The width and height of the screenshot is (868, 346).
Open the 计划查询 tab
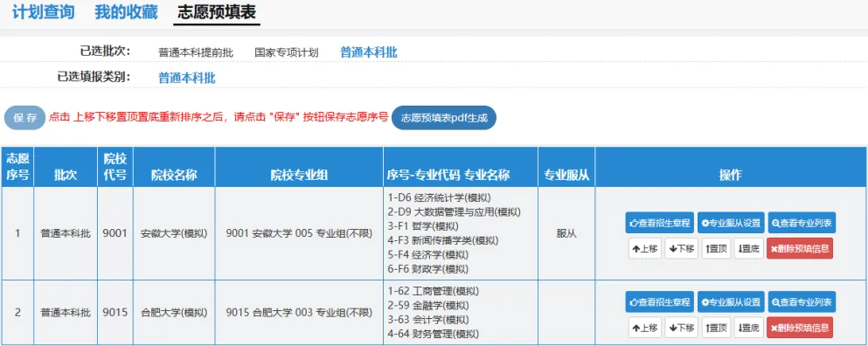pyautogui.click(x=43, y=12)
